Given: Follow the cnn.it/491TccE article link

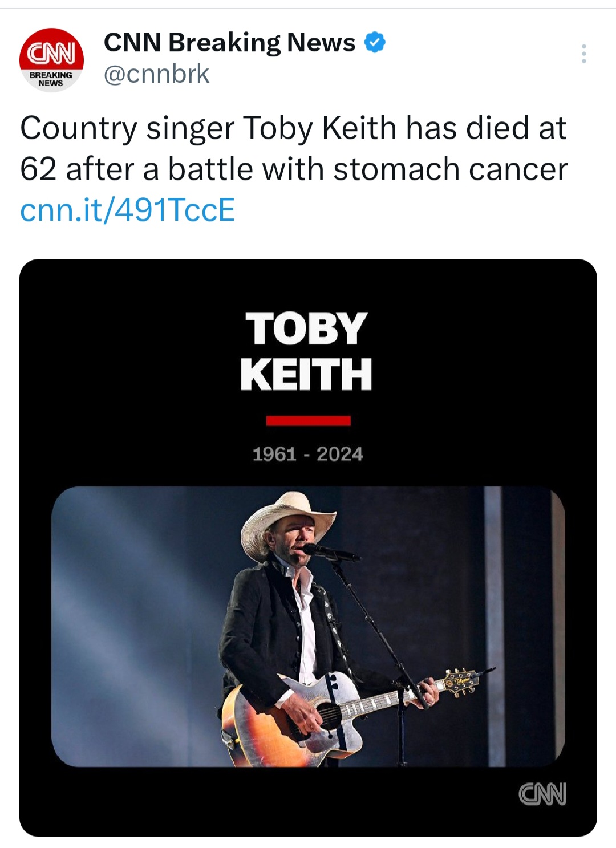Looking at the screenshot, I should tap(127, 210).
